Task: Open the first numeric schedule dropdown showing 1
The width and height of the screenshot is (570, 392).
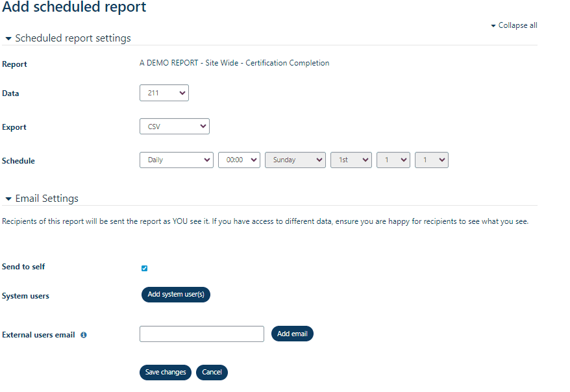Action: [x=393, y=160]
